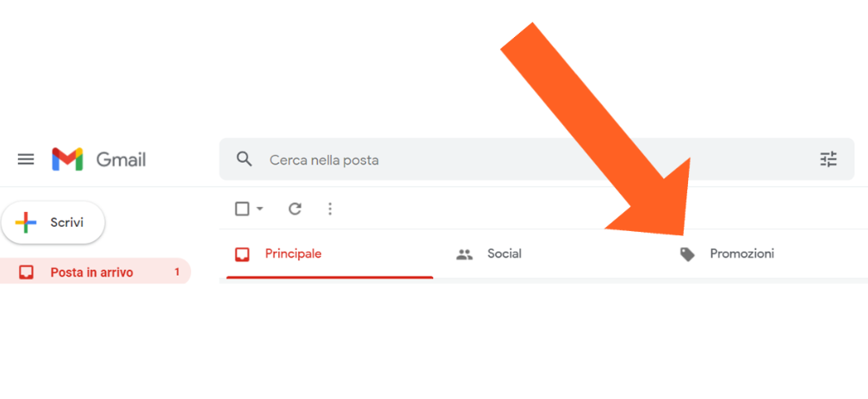Switch to the Principale tab
Image resolution: width=868 pixels, height=399 pixels.
coord(330,254)
